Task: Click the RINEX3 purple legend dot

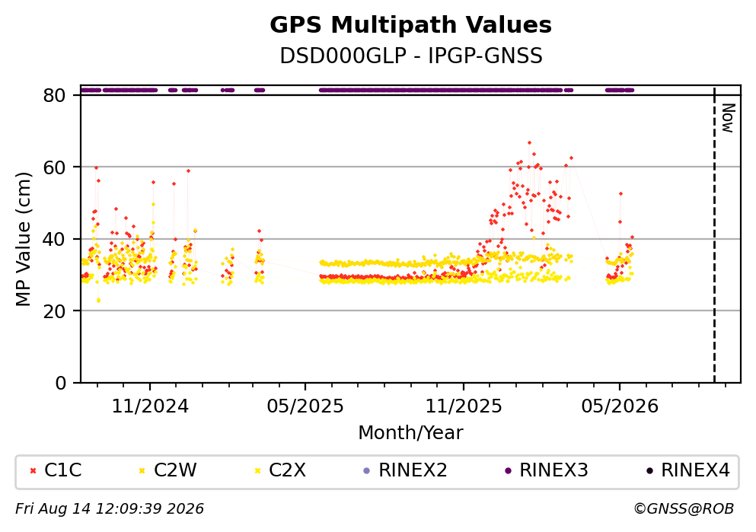Action: 508,471
